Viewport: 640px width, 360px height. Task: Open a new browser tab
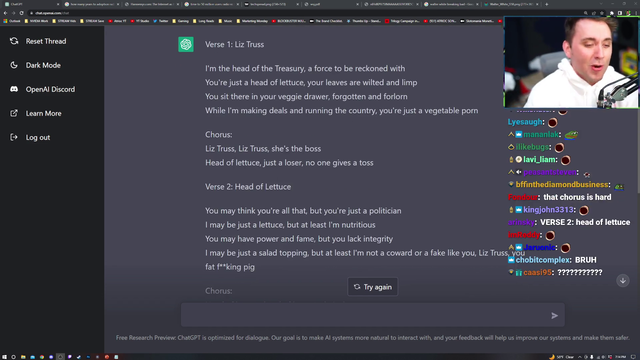[x=547, y=4]
